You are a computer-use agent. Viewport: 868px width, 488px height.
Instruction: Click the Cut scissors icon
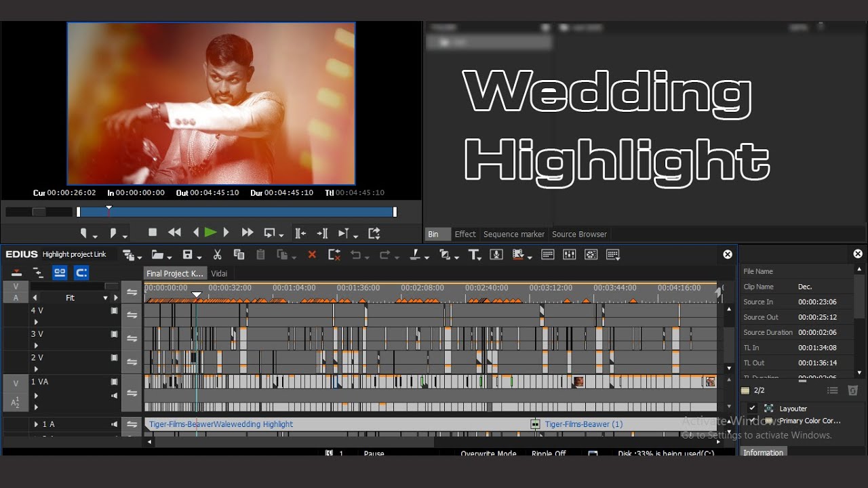click(x=217, y=255)
